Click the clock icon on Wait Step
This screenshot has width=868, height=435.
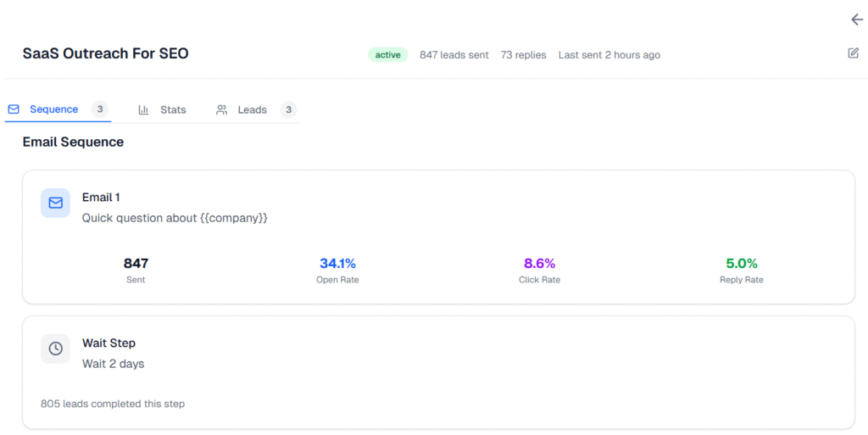point(55,349)
